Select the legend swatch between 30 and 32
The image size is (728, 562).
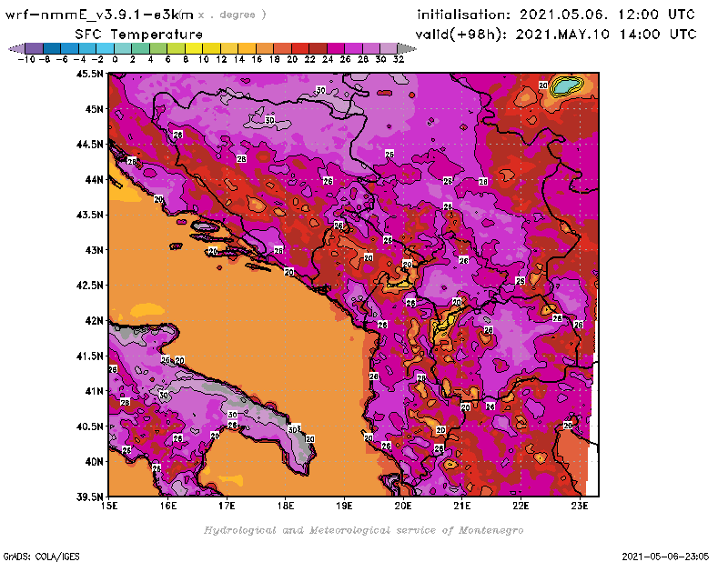(x=389, y=48)
